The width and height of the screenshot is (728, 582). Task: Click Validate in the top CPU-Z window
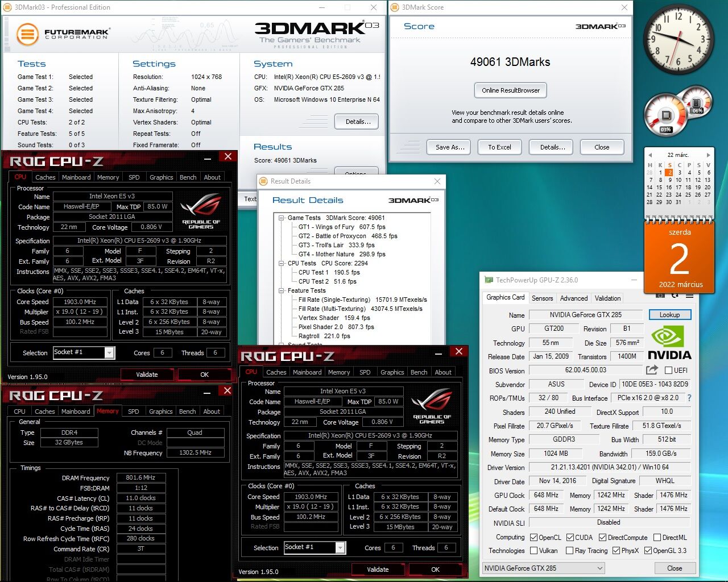tap(147, 375)
